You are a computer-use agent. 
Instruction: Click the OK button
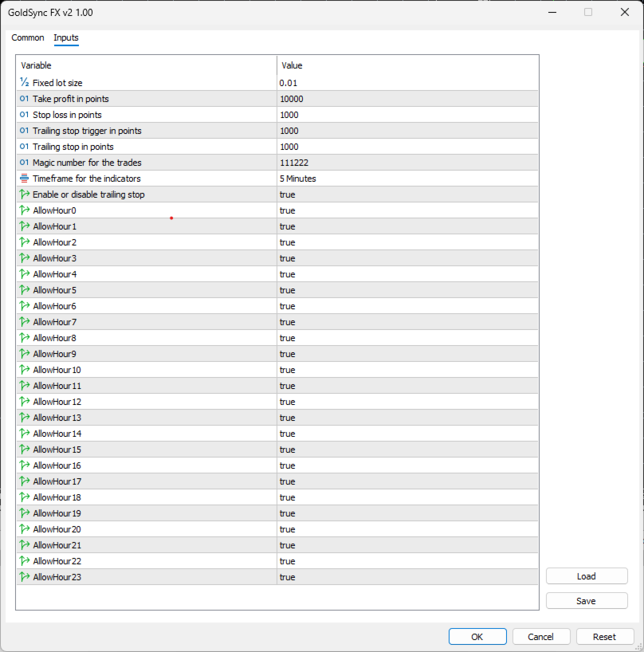[477, 637]
